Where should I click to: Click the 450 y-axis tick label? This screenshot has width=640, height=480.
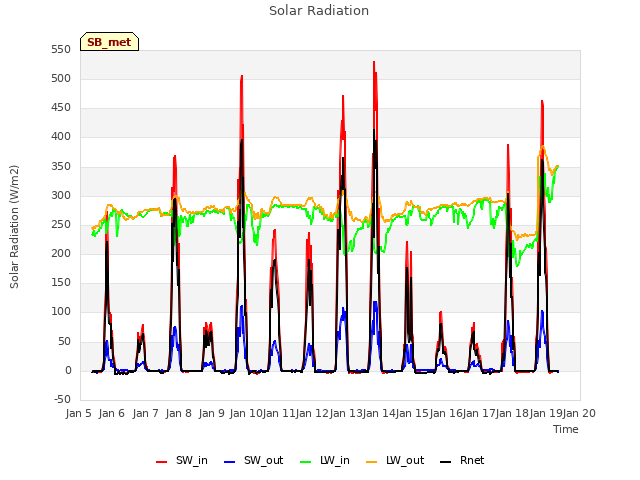coord(61,108)
